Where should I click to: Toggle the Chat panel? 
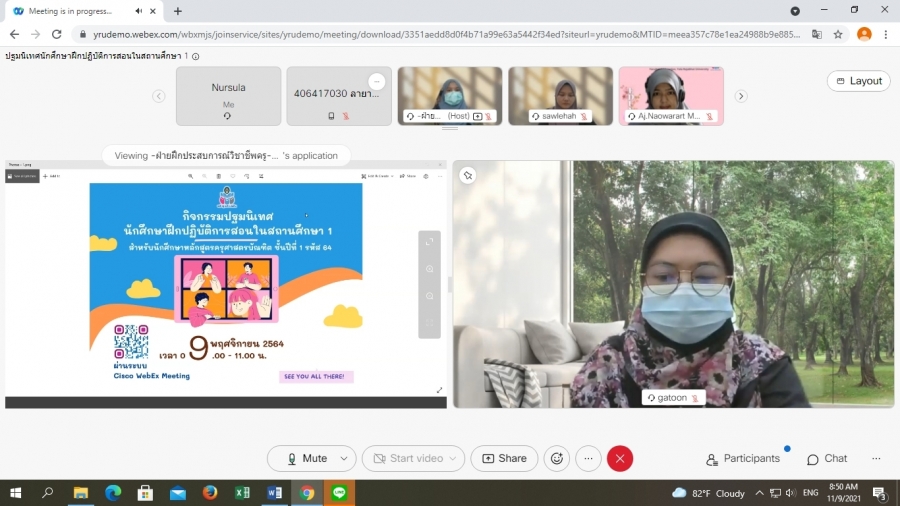point(827,458)
